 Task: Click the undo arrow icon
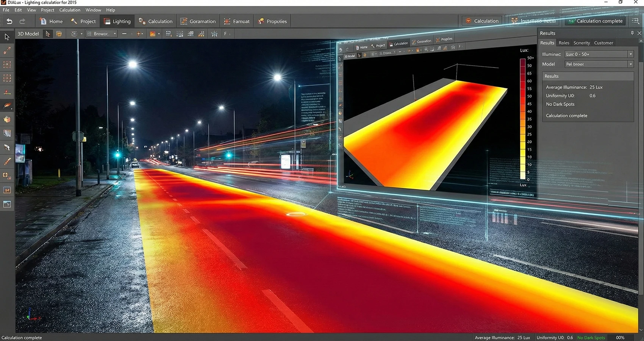(9, 21)
